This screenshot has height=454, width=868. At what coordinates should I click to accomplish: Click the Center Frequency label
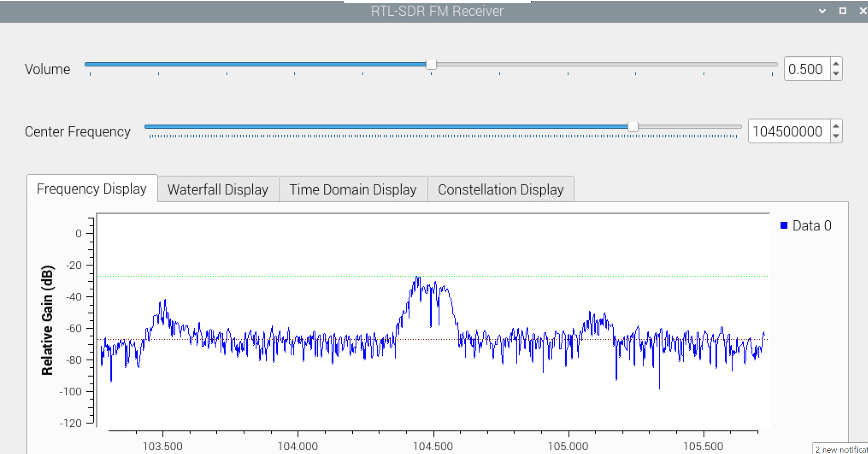(x=77, y=132)
